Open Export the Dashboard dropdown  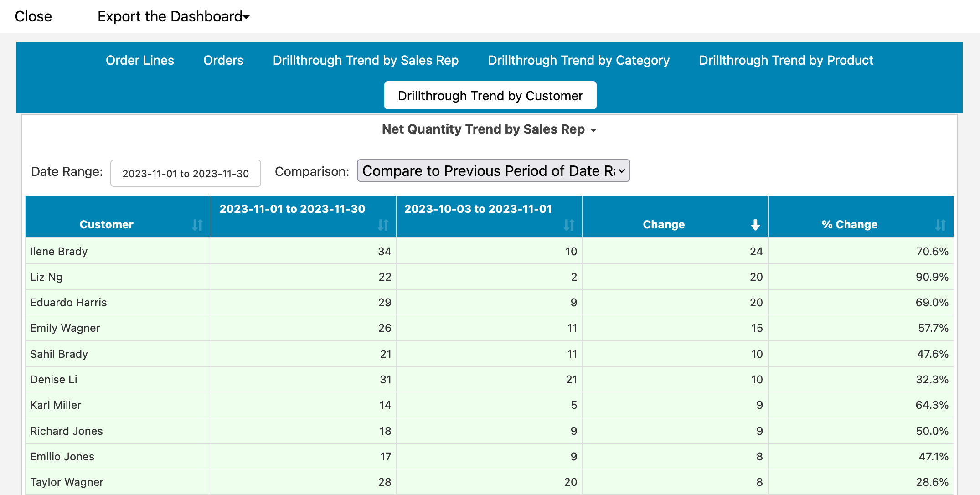[x=173, y=16]
